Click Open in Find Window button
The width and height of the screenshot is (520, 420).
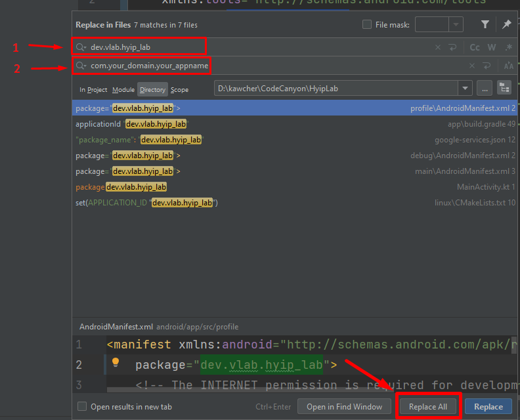pos(344,407)
